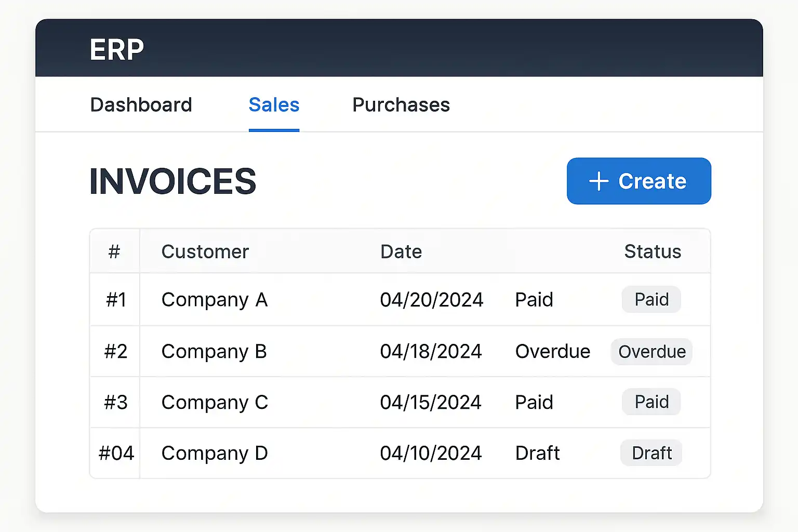
Task: Click the Draft status badge
Action: click(651, 453)
